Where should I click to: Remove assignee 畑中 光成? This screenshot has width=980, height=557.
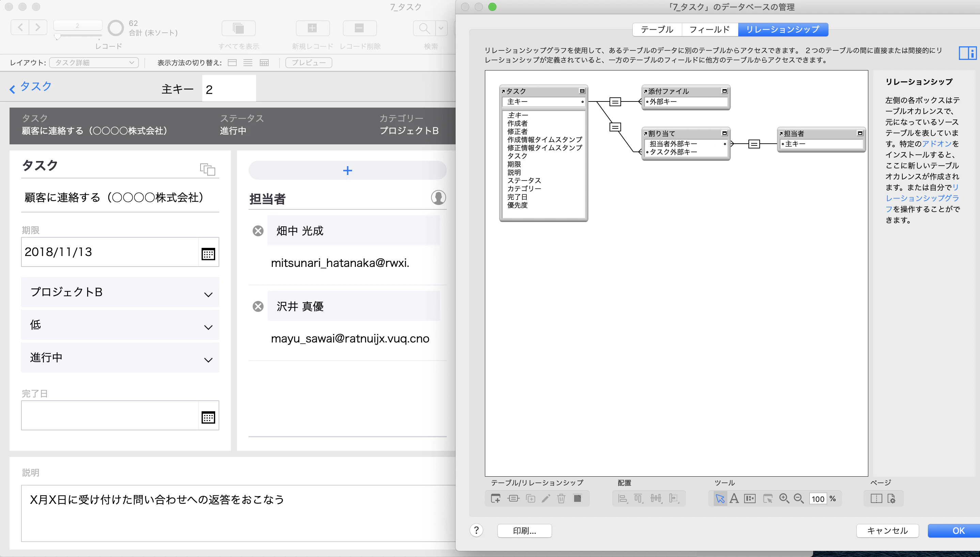click(x=258, y=231)
